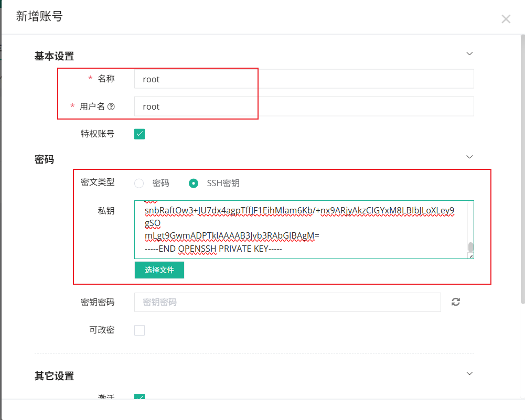Collapse the 其它设置 section chevron
The width and height of the screenshot is (525, 420).
[469, 373]
